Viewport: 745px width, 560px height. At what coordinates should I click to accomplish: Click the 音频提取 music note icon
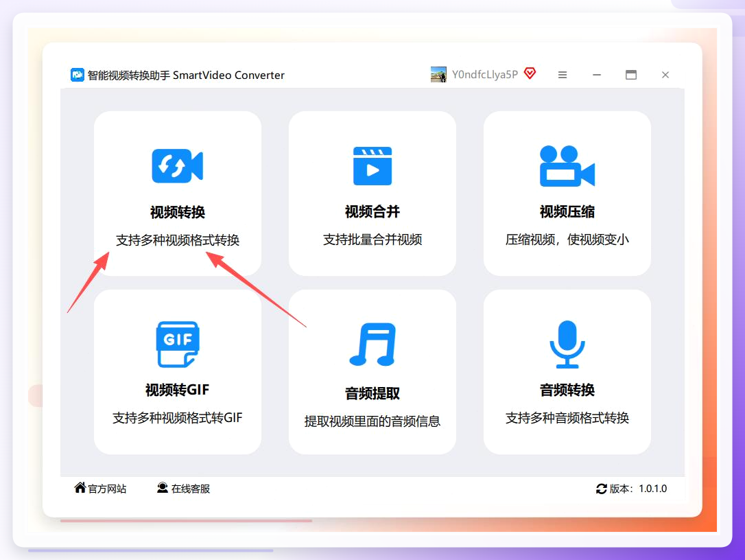tap(372, 345)
